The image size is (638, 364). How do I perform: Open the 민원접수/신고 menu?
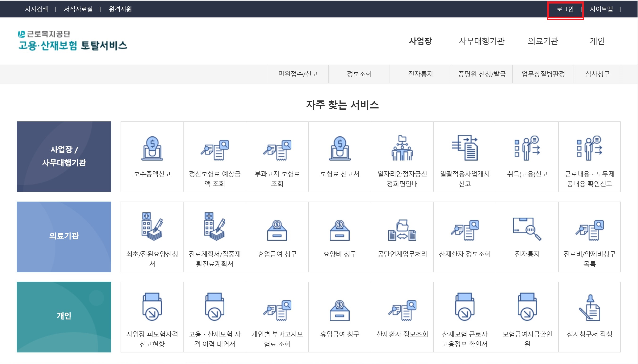click(298, 74)
